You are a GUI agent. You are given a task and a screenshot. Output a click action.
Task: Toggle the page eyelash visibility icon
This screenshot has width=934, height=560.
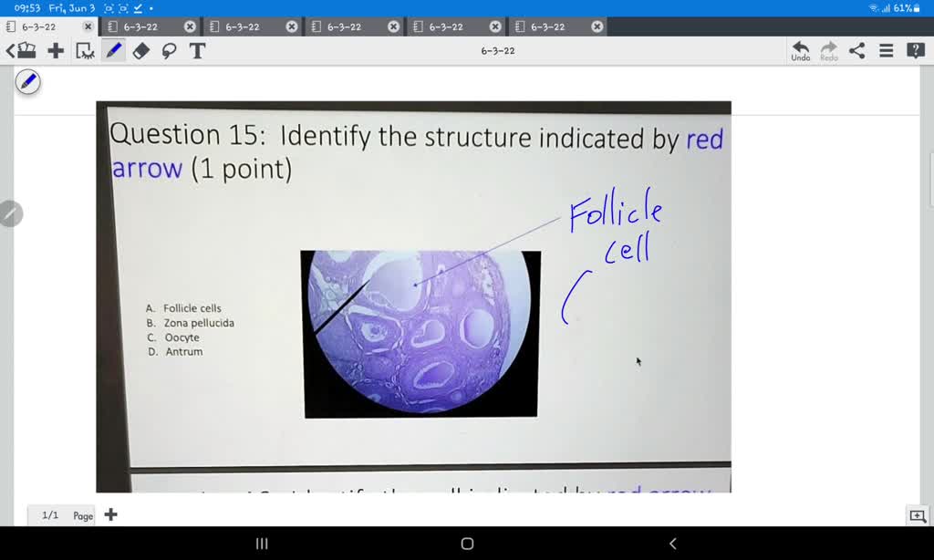(84, 51)
